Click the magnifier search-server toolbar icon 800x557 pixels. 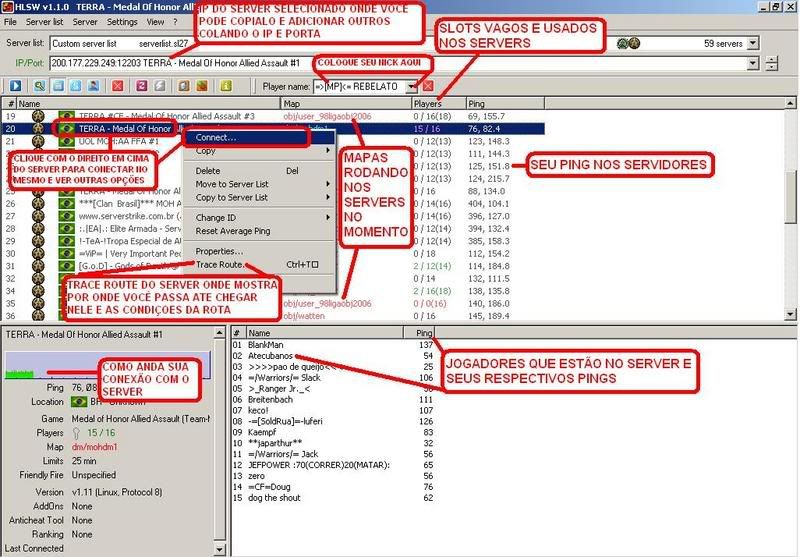40,86
